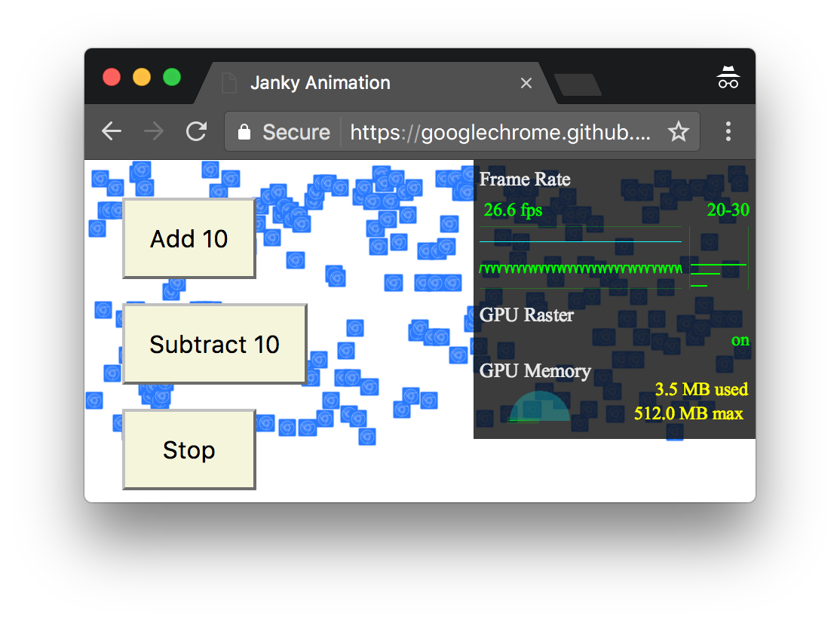840x623 pixels.
Task: Select the Frame Rate section header
Action: pos(525,180)
